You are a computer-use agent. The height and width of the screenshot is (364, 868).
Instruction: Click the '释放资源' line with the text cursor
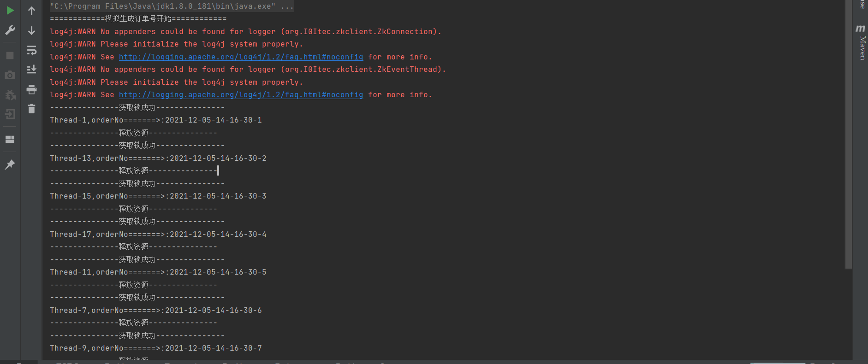coord(134,170)
